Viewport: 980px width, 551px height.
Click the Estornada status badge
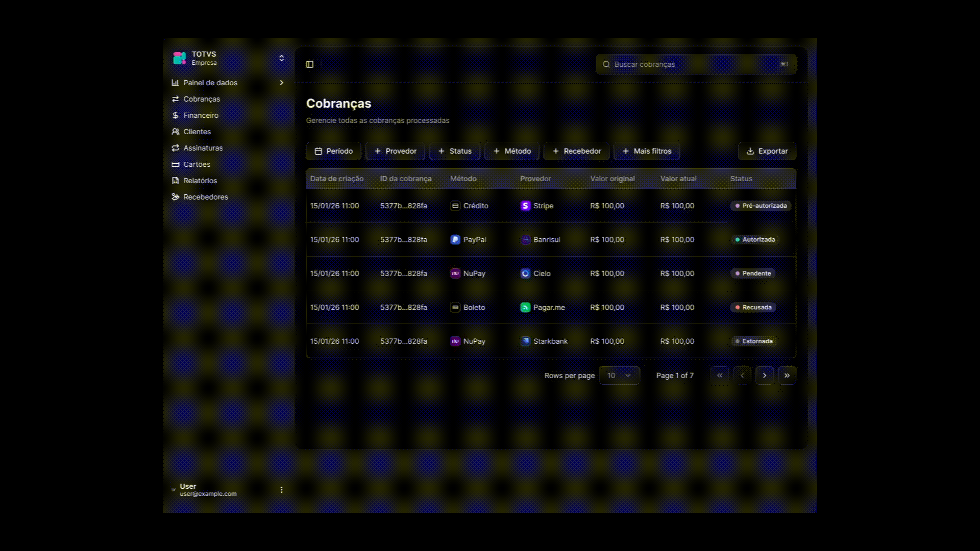coord(754,341)
